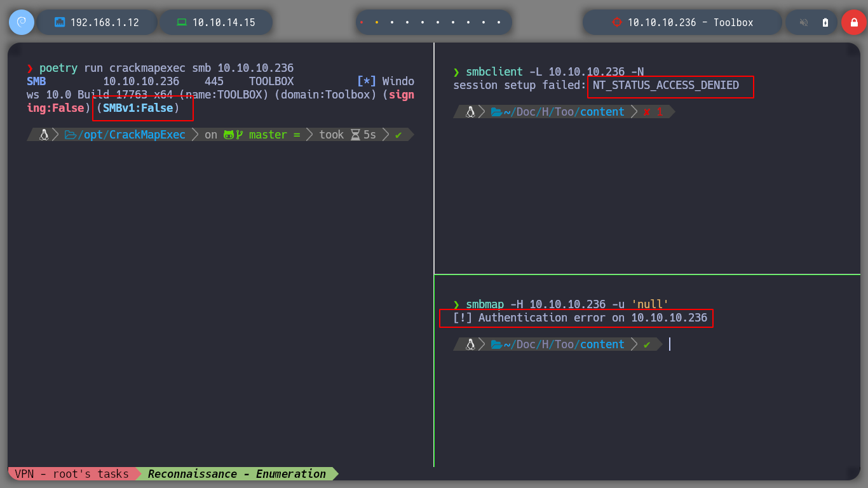Click the 192.168.1.12 IP address label

pos(105,22)
